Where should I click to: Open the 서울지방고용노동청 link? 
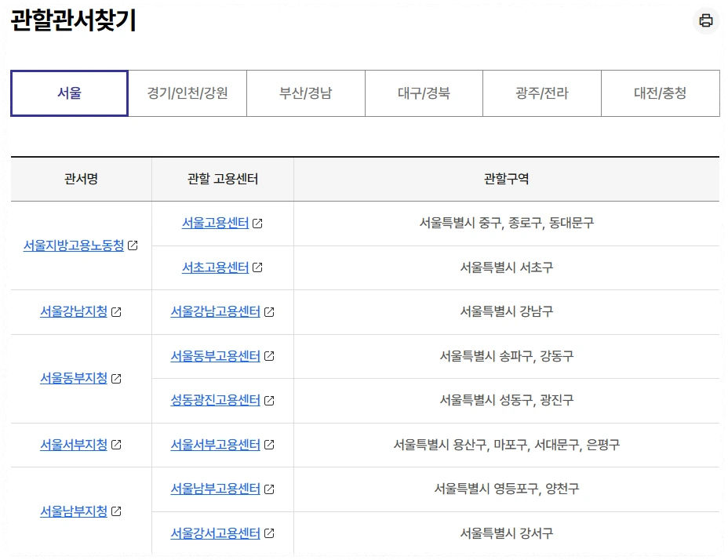coord(75,245)
